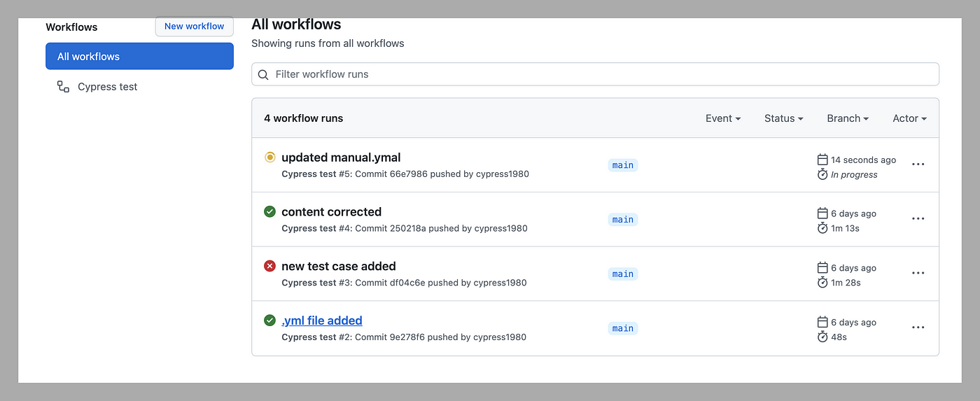
Task: Click the search magnifier icon in filter box
Action: pos(263,74)
